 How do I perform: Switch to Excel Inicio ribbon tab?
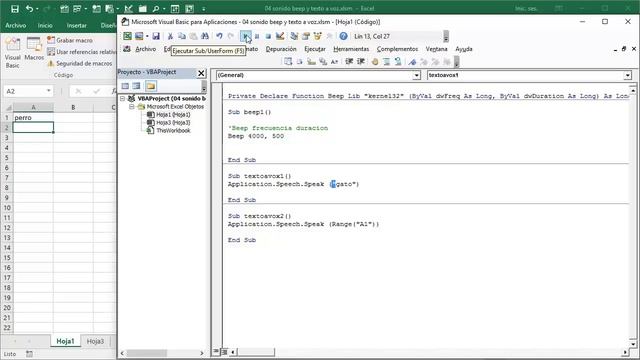click(x=45, y=25)
